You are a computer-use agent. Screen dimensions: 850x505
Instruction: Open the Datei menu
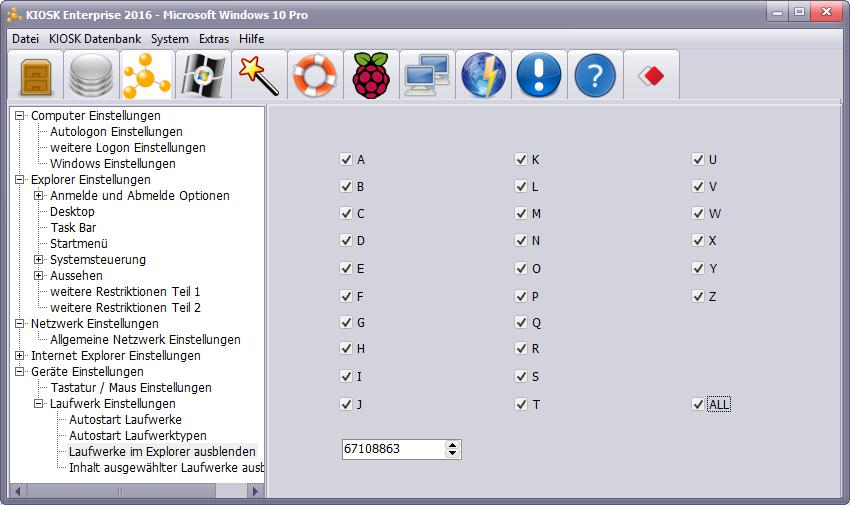[25, 39]
